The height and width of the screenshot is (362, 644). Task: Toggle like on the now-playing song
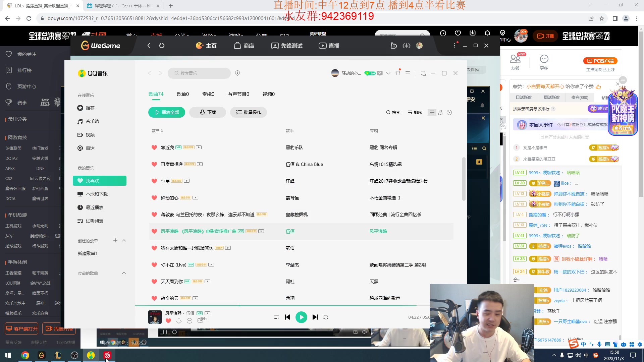point(168,321)
